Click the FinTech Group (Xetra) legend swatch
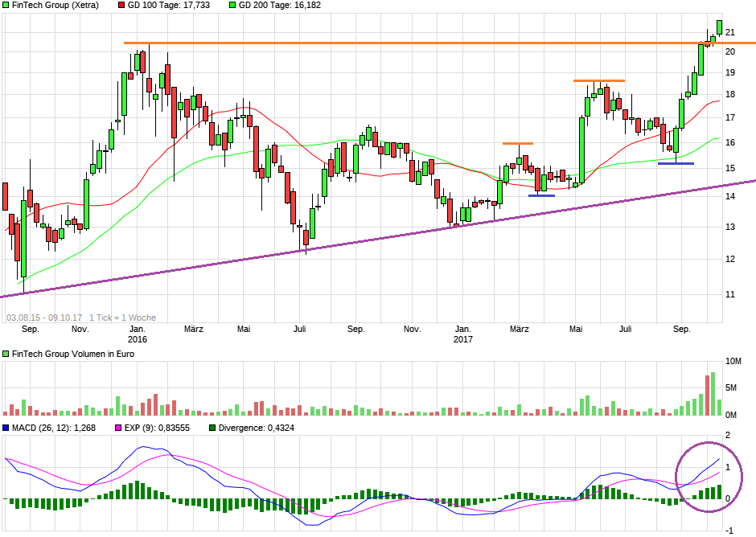This screenshot has width=756, height=537. (6, 5)
